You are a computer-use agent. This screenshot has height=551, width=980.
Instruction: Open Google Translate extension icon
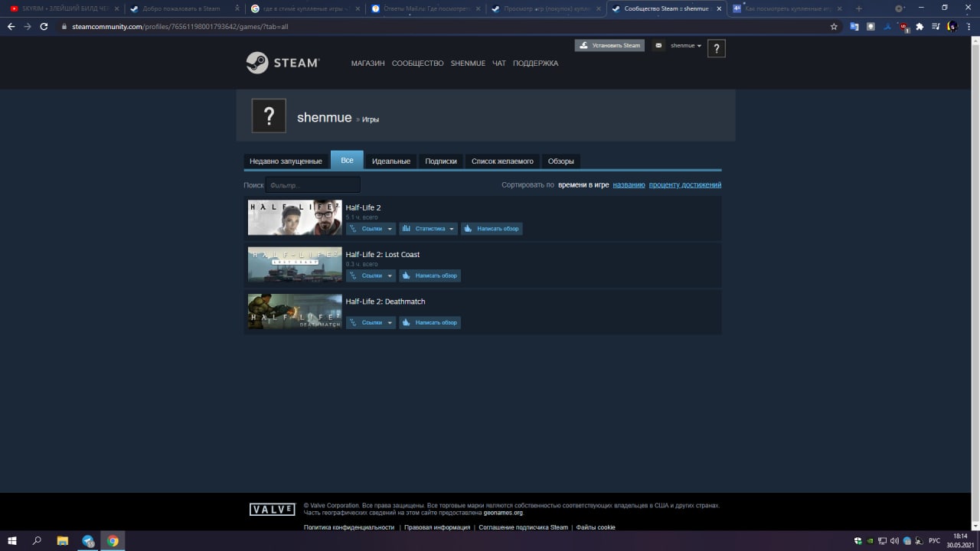[x=854, y=26]
